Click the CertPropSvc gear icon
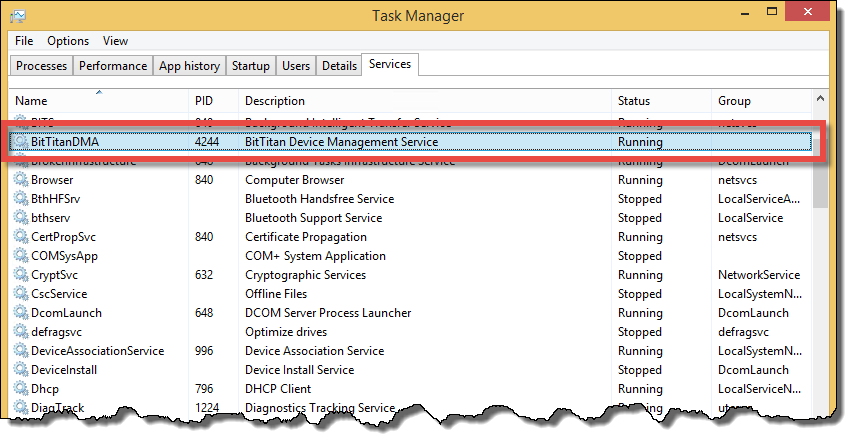 [x=21, y=237]
